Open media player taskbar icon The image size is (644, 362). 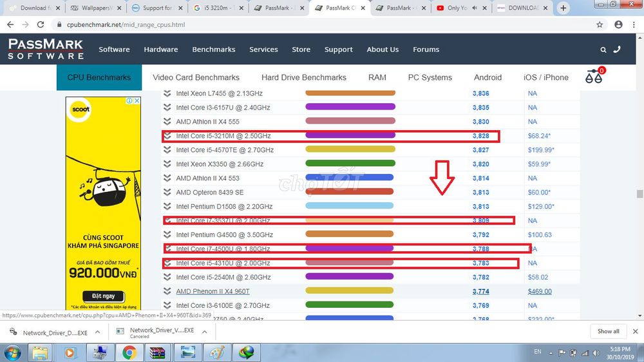(70, 352)
